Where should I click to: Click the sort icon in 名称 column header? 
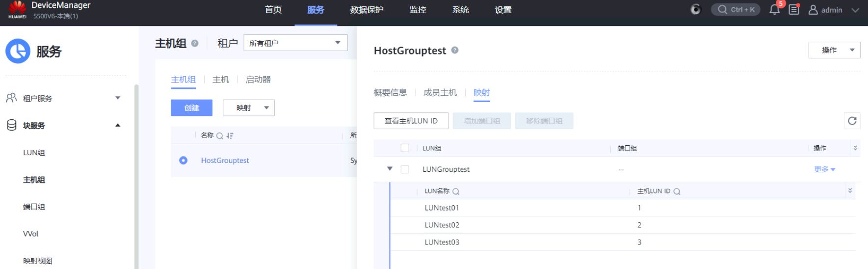[230, 136]
